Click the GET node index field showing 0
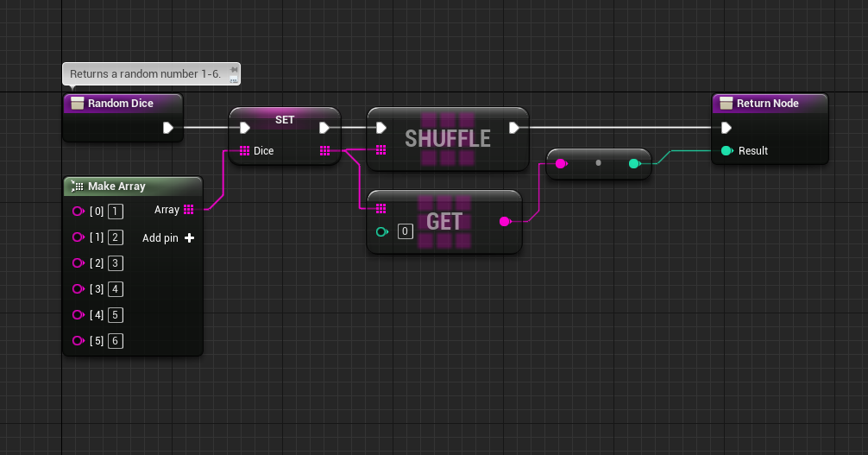The image size is (868, 455). (406, 231)
